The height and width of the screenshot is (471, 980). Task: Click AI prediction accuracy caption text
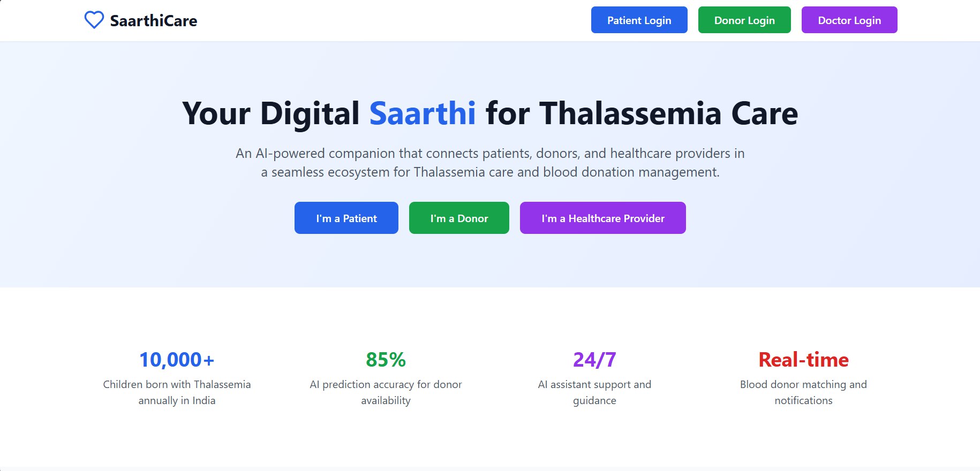[386, 392]
